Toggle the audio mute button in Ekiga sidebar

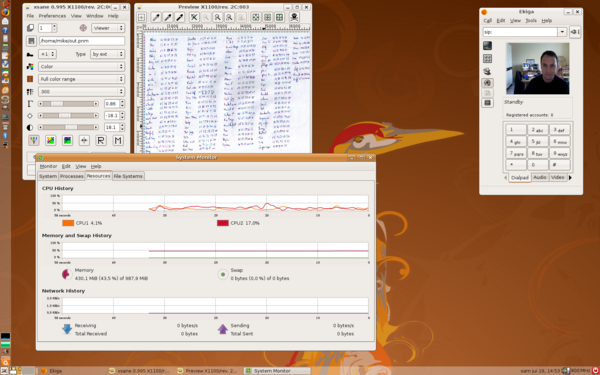click(488, 83)
